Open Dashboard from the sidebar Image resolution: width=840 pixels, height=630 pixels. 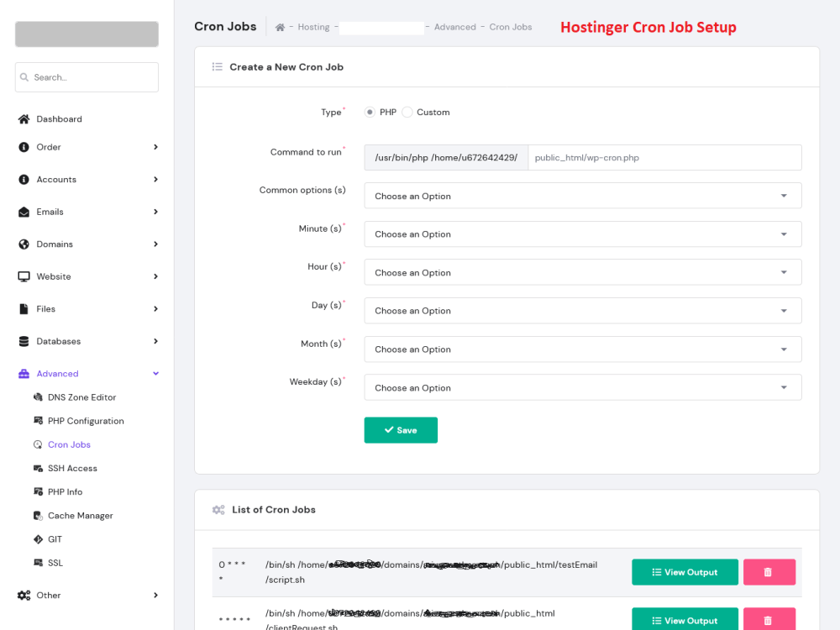click(59, 119)
